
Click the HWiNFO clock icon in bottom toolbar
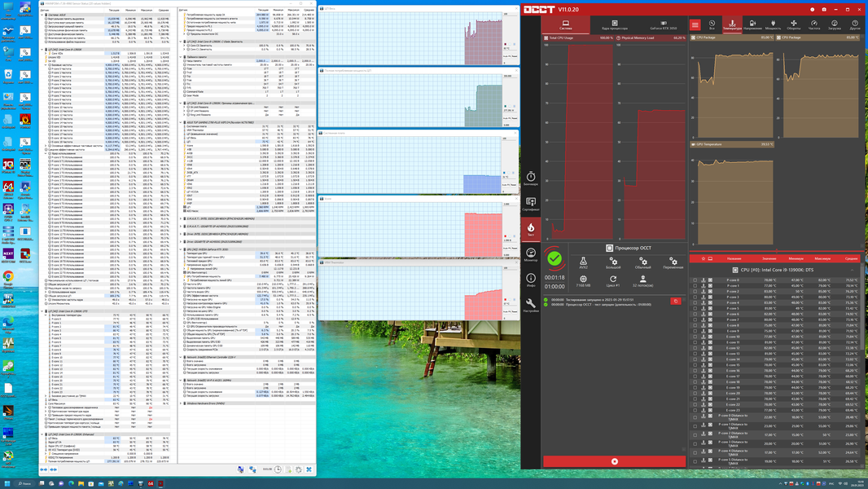[x=278, y=469]
